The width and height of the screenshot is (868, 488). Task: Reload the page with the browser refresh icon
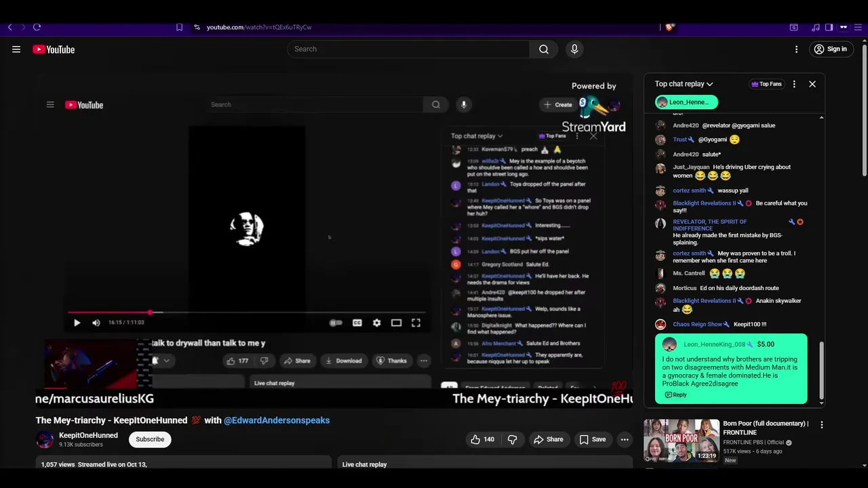(37, 27)
